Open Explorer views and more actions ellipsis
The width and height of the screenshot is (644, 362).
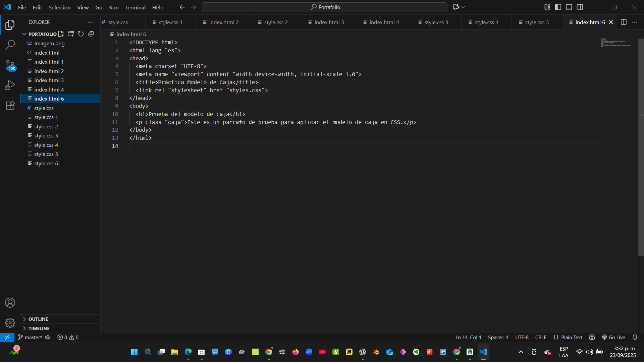91,22
